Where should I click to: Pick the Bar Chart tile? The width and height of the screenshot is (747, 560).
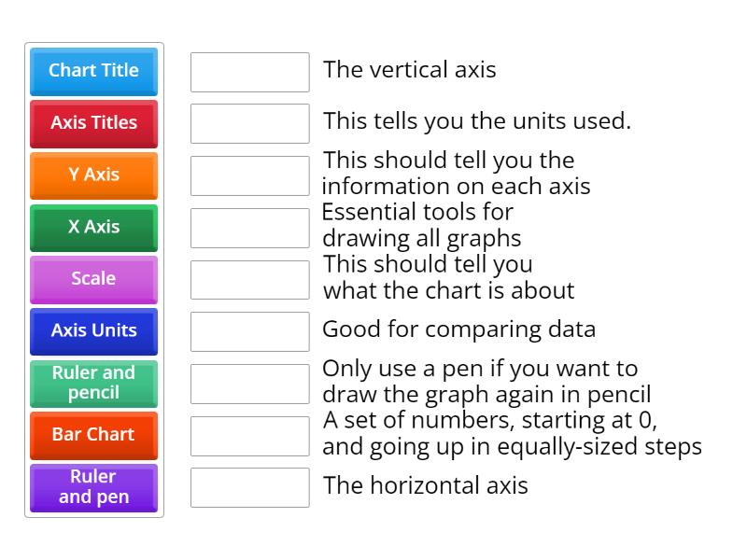[x=93, y=435]
